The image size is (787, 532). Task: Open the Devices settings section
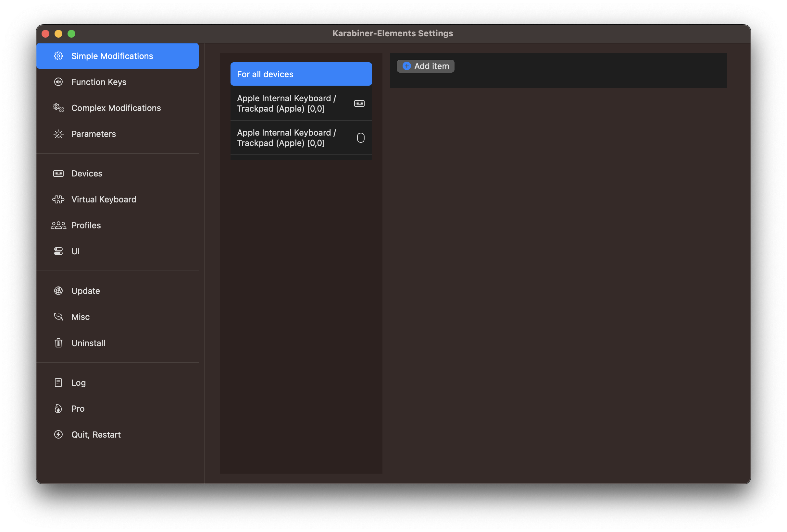click(x=87, y=174)
